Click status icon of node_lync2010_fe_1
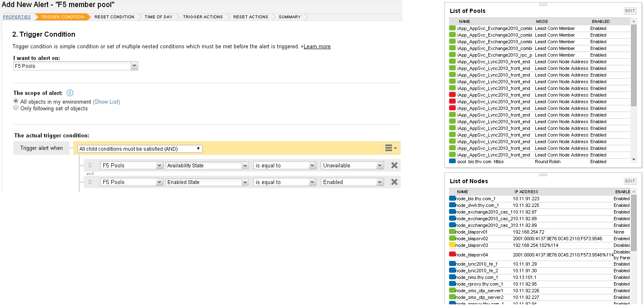Image resolution: width=644 pixels, height=306 pixels. coord(452,264)
